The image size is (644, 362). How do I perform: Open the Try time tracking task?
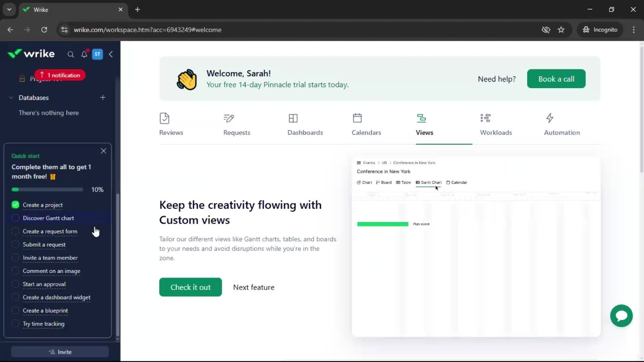(44, 324)
